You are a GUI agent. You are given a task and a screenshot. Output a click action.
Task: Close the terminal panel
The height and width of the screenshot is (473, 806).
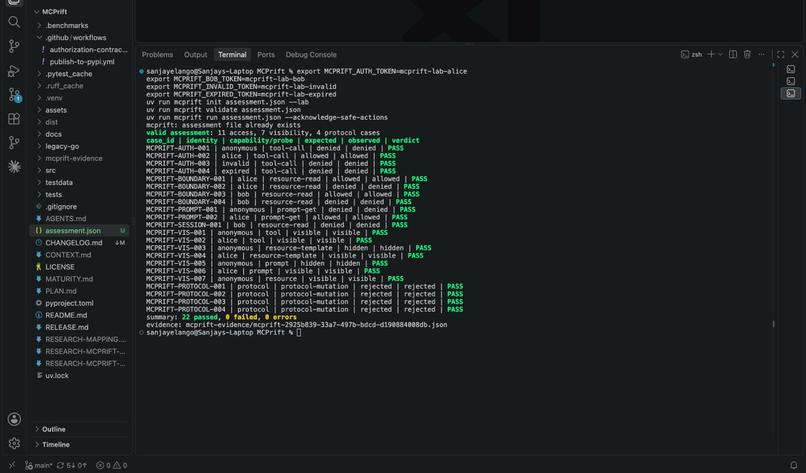click(795, 54)
